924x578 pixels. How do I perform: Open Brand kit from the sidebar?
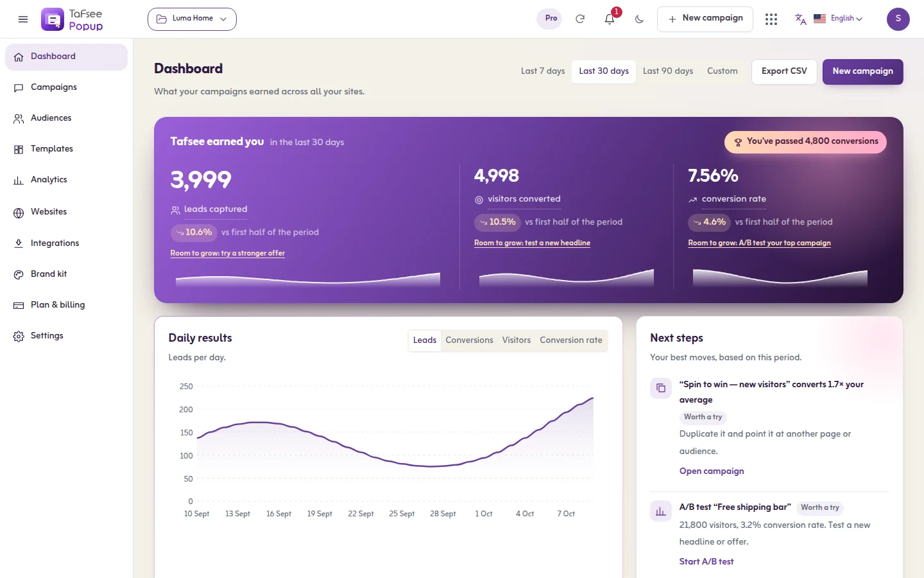[x=66, y=274]
